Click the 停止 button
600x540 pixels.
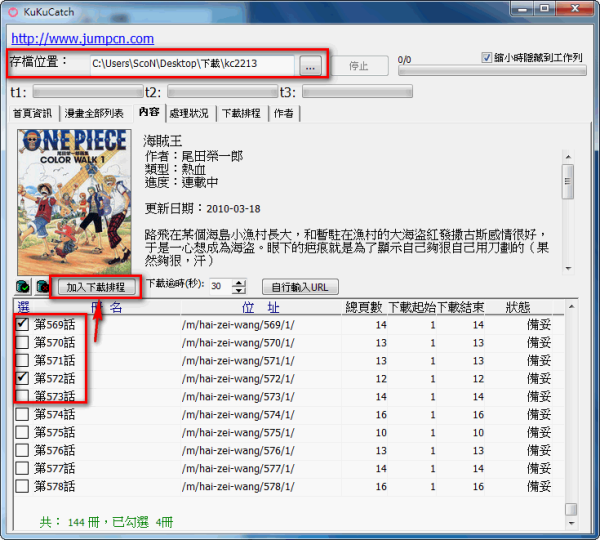pyautogui.click(x=359, y=66)
